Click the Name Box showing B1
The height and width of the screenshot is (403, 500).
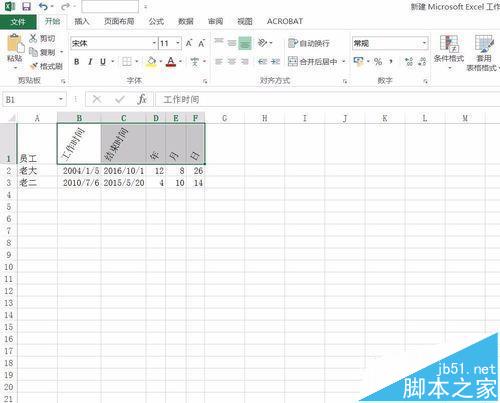click(x=30, y=99)
